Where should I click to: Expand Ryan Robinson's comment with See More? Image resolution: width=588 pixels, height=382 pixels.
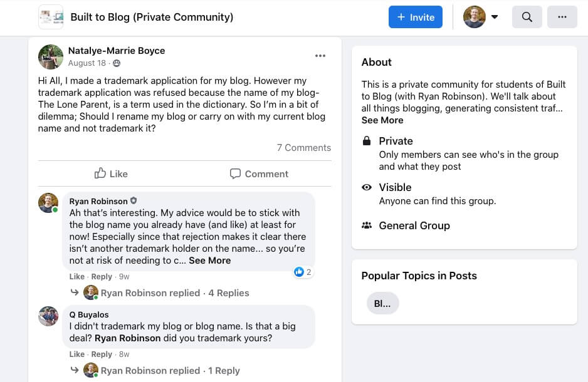click(x=209, y=260)
